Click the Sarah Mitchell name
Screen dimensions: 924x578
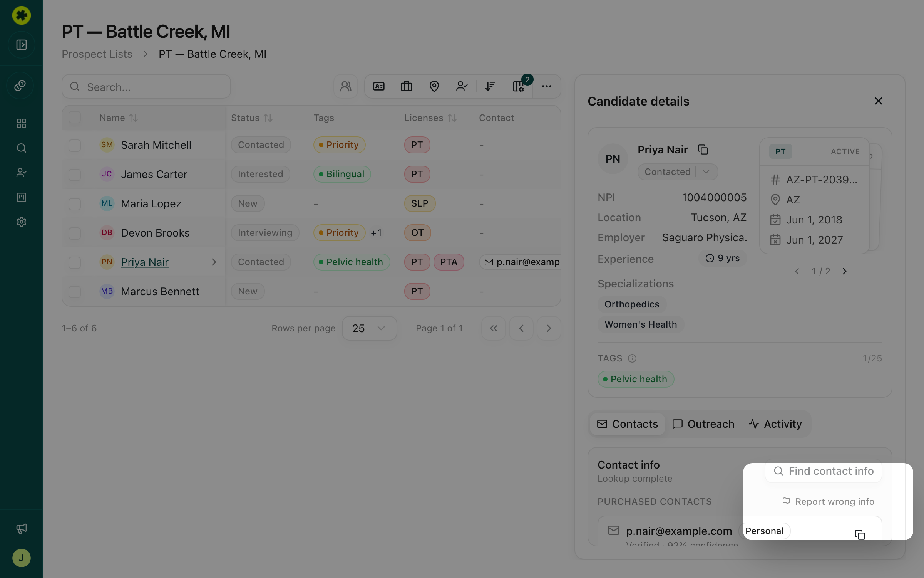coord(156,145)
